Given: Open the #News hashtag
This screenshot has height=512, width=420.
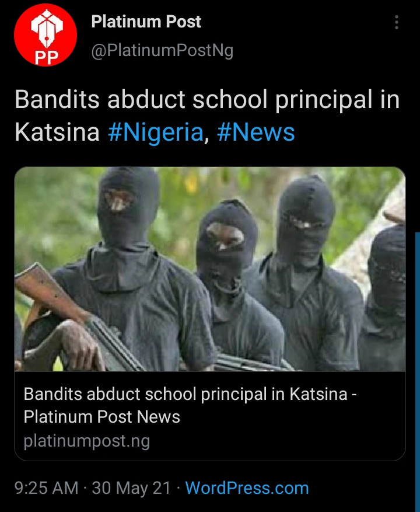Looking at the screenshot, I should click(x=256, y=133).
